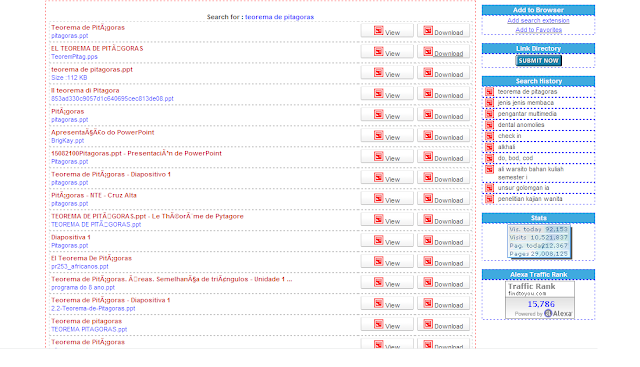Viewport: 640px width, 367px height.
Task: Open Il teorema di Pitagora title
Action: point(85,90)
